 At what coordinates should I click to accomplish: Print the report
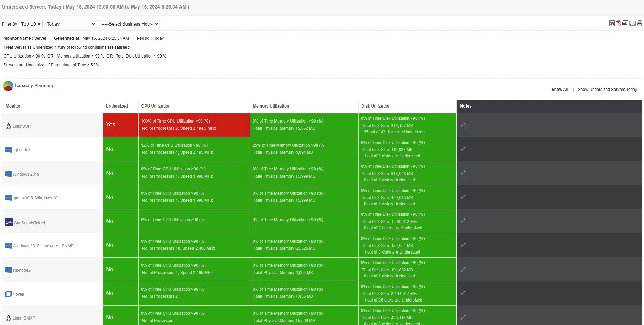pos(639,23)
